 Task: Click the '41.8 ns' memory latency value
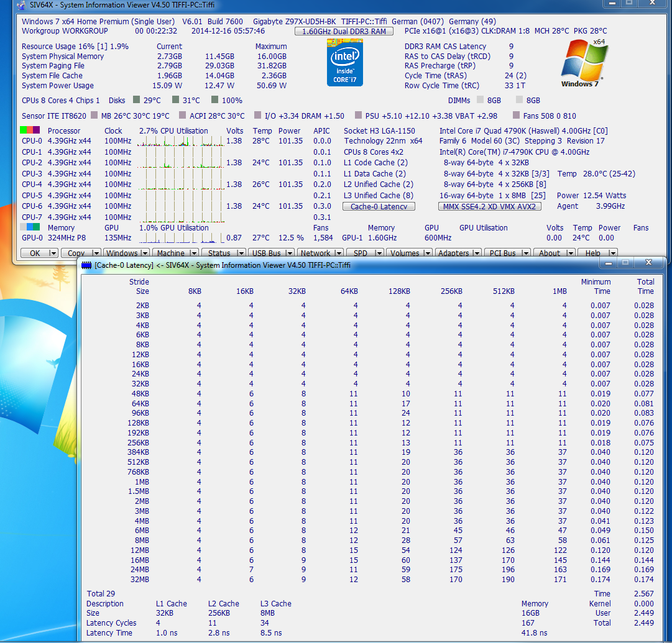534,632
